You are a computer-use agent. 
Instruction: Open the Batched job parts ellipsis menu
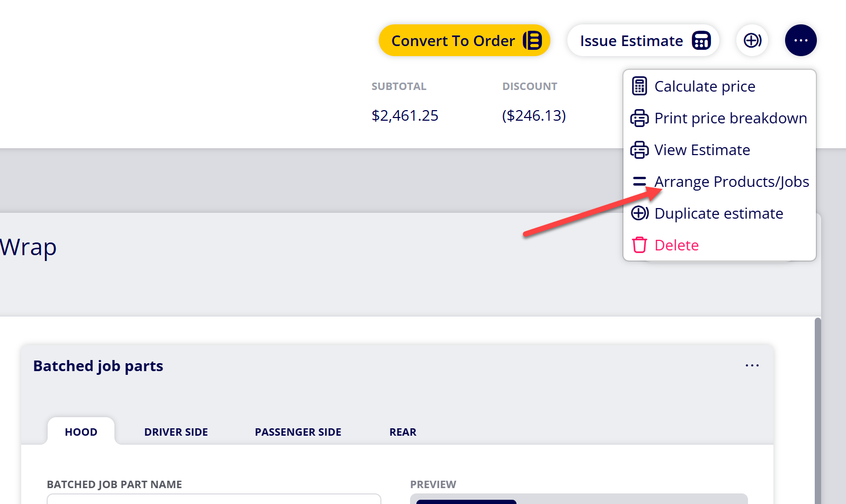click(x=752, y=365)
